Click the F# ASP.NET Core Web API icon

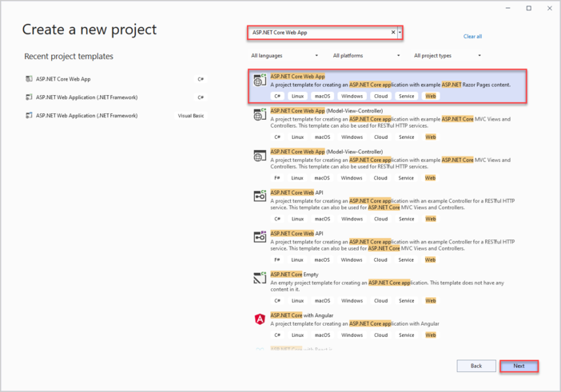pyautogui.click(x=260, y=237)
